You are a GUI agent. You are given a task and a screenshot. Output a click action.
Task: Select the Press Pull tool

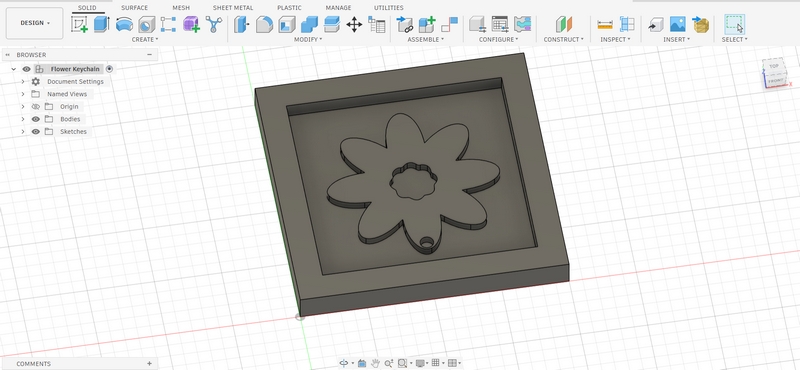pos(241,24)
